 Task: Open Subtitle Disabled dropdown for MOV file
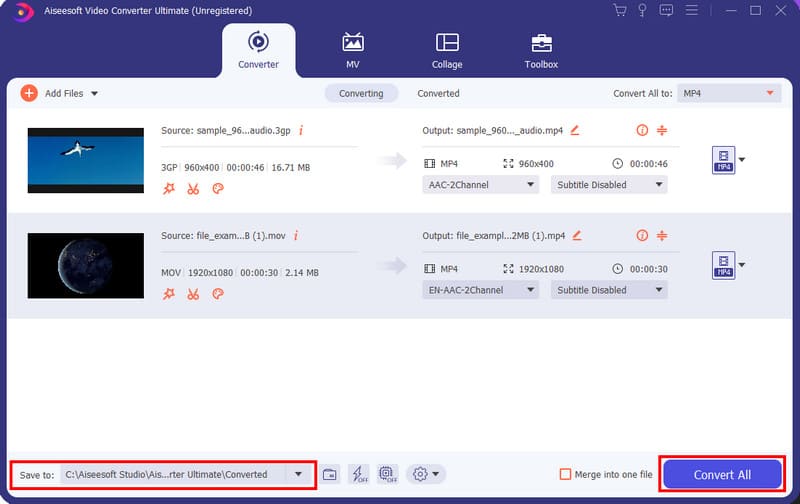[609, 290]
